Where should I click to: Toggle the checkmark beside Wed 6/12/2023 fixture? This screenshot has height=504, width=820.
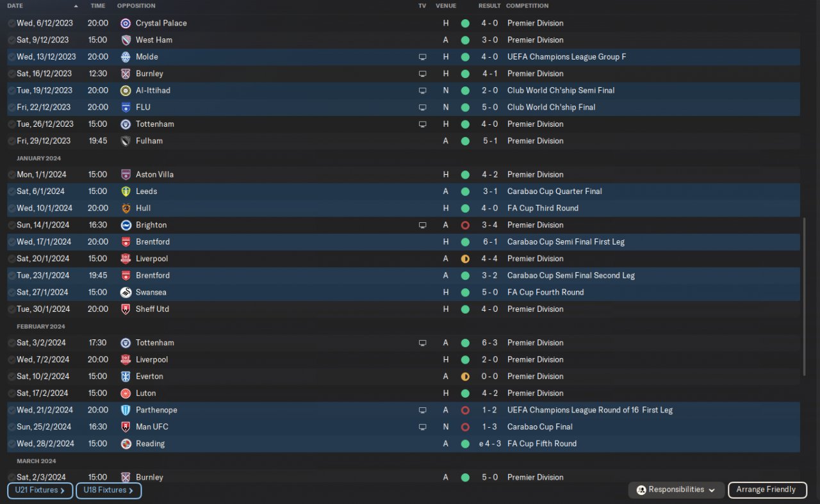12,23
